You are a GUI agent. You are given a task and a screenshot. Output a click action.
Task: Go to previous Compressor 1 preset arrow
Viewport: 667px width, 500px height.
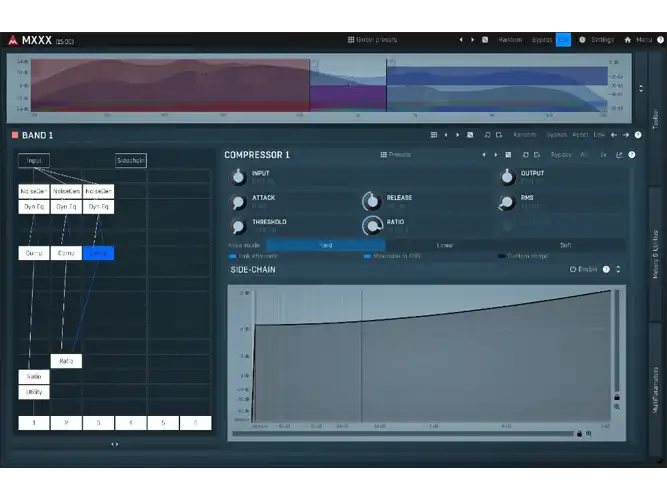pos(484,155)
